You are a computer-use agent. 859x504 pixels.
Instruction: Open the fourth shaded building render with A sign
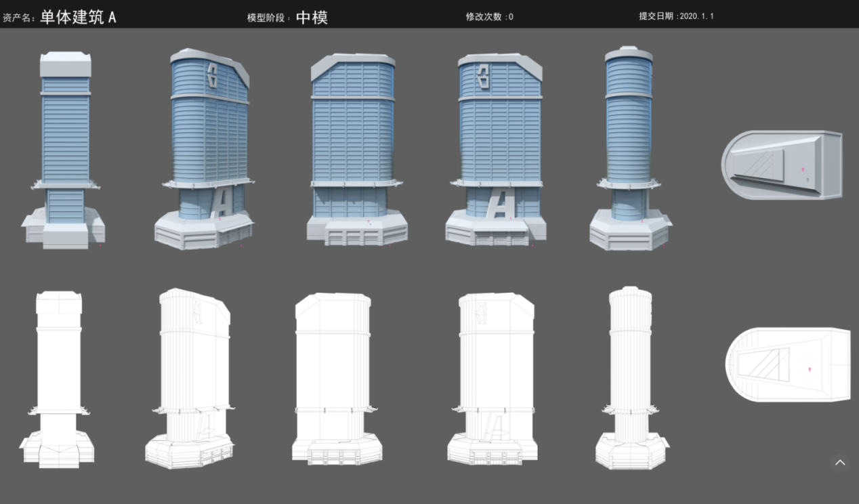pyautogui.click(x=495, y=149)
